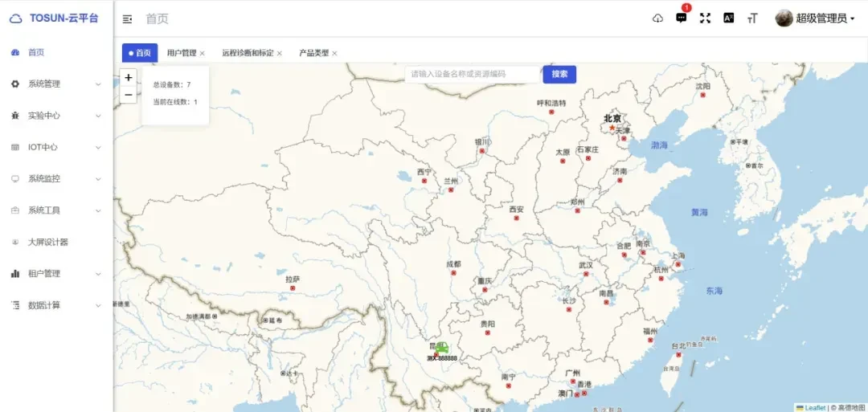The image size is (868, 412).
Task: Click the 东海 sea label on map
Action: click(714, 291)
